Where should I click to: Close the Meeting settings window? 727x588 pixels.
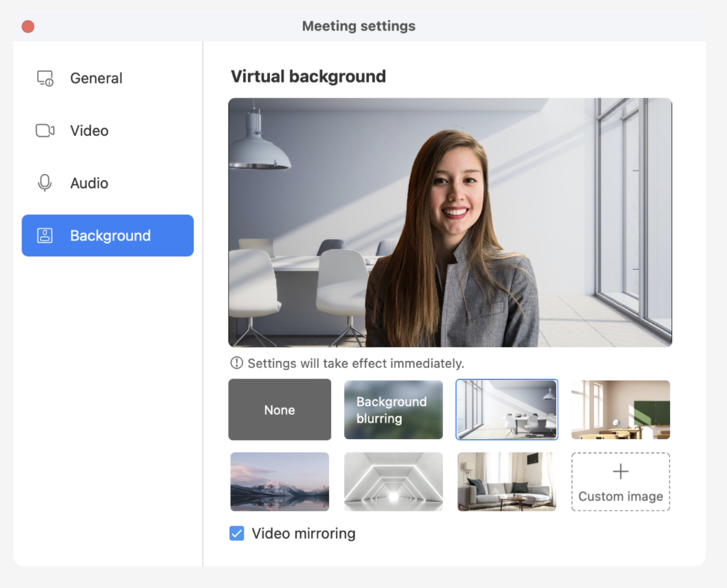[28, 26]
